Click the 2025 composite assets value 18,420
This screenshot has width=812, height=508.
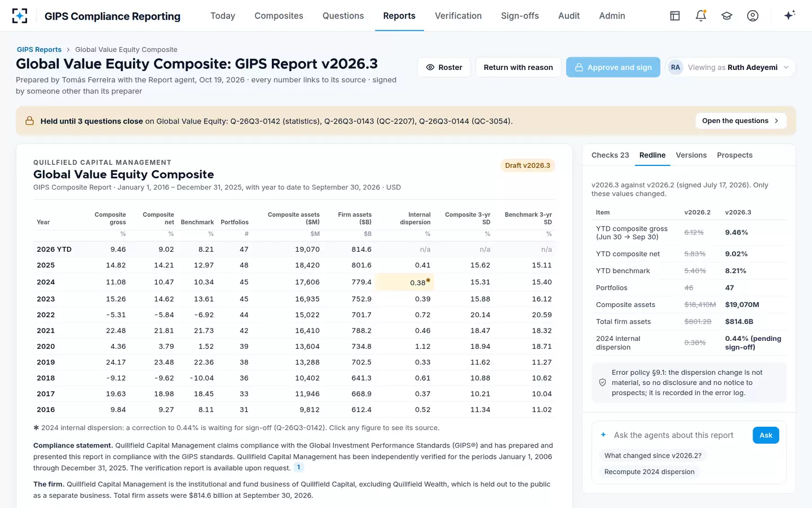coord(307,265)
